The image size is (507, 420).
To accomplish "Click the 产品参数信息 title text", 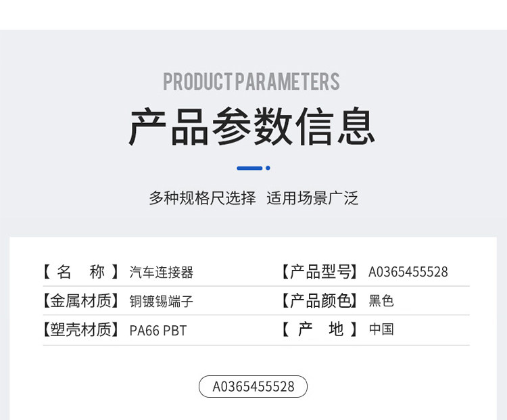I will pos(251,126).
